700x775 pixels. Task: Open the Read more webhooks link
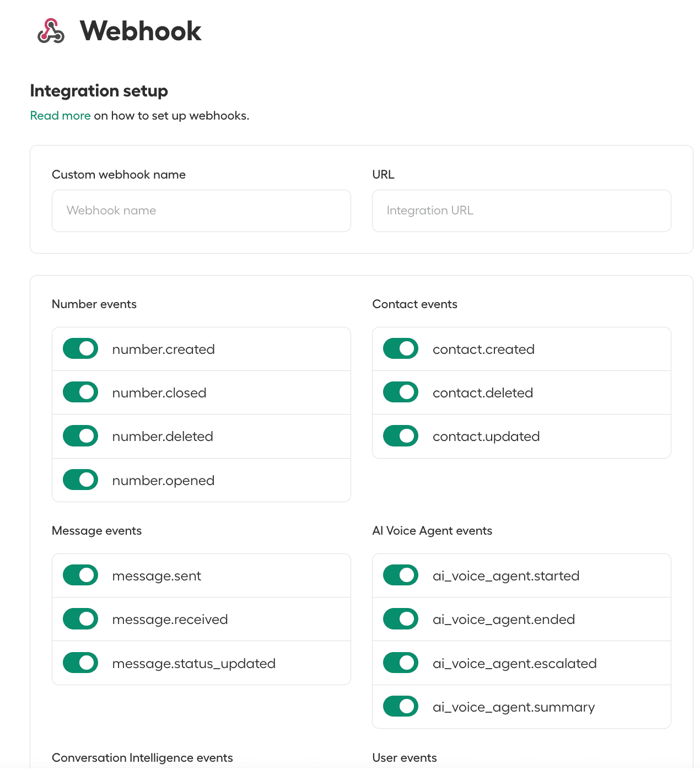(x=61, y=115)
